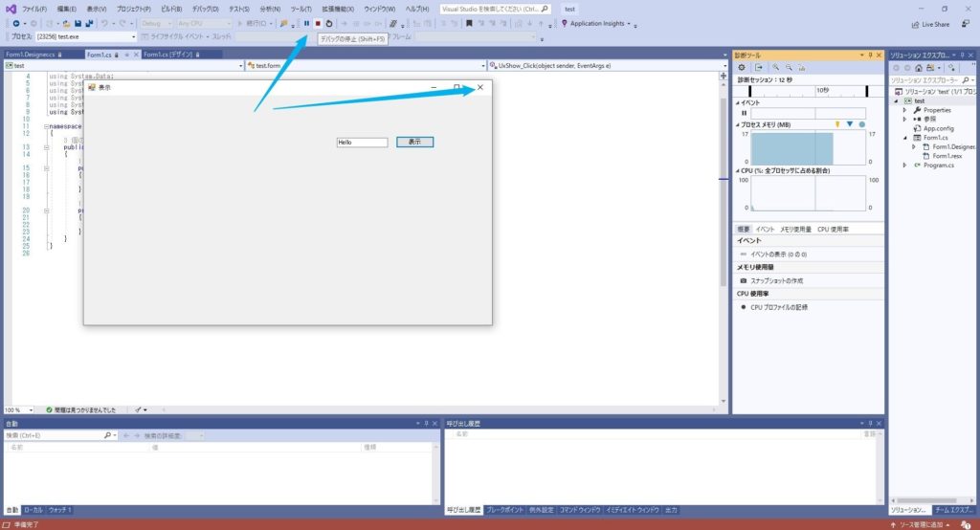Switch to the イミディエイト ウィンドウ tab
The image size is (980, 530).
pos(632,510)
